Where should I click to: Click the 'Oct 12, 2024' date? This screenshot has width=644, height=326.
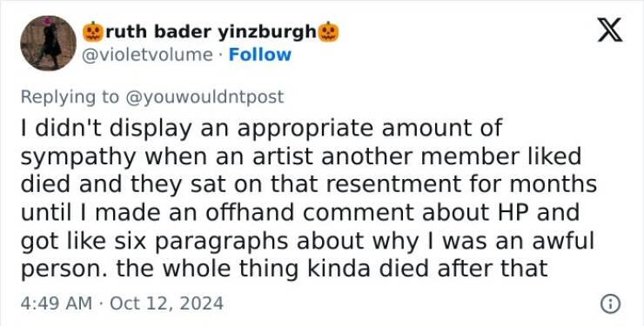pyautogui.click(x=167, y=304)
